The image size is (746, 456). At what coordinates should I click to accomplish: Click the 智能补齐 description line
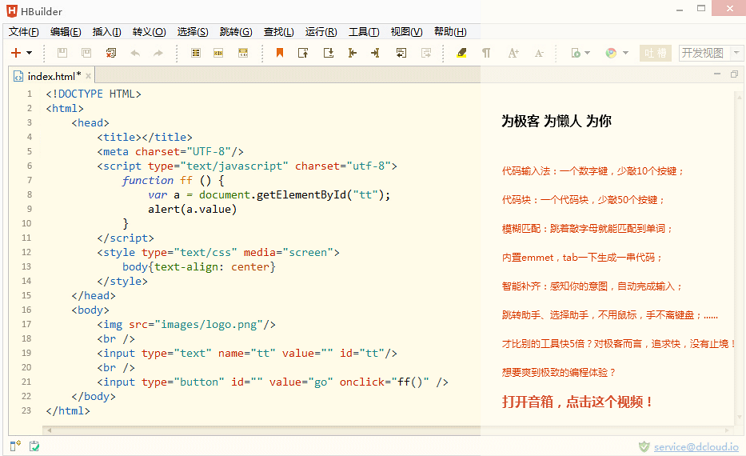[592, 287]
